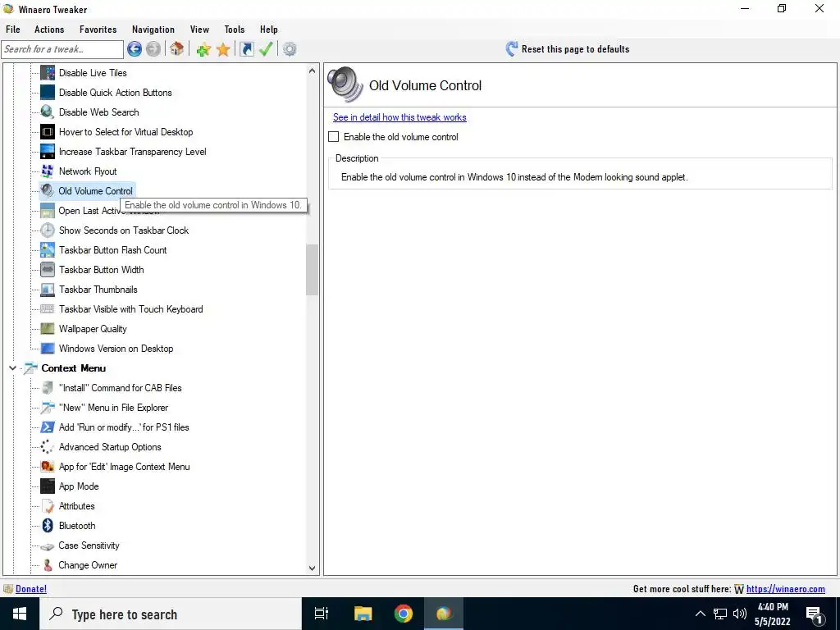
Task: Click the Donate! link
Action: [x=31, y=589]
